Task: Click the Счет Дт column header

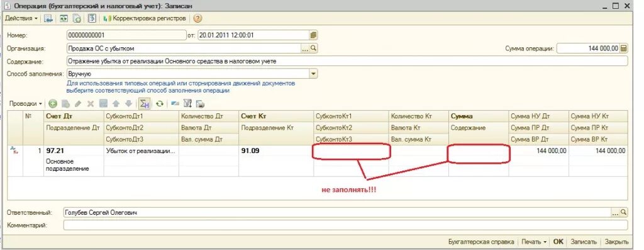Action: click(x=74, y=116)
